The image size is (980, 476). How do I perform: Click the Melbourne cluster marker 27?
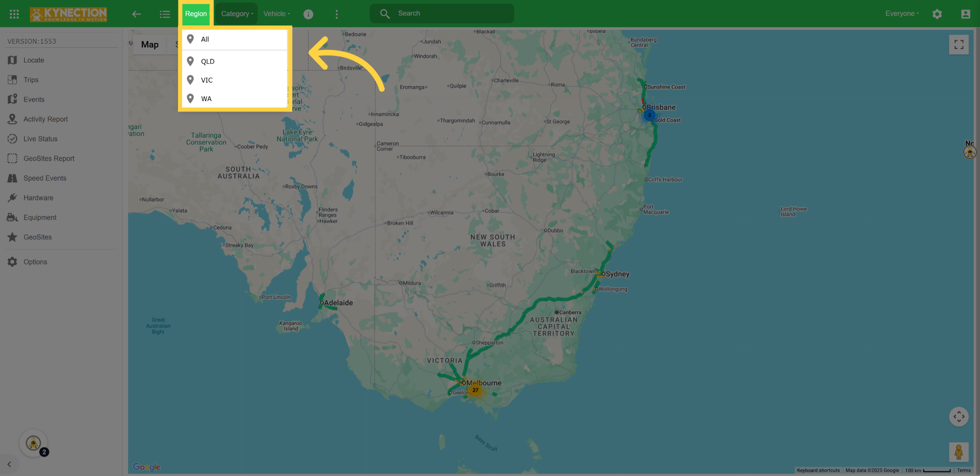475,390
